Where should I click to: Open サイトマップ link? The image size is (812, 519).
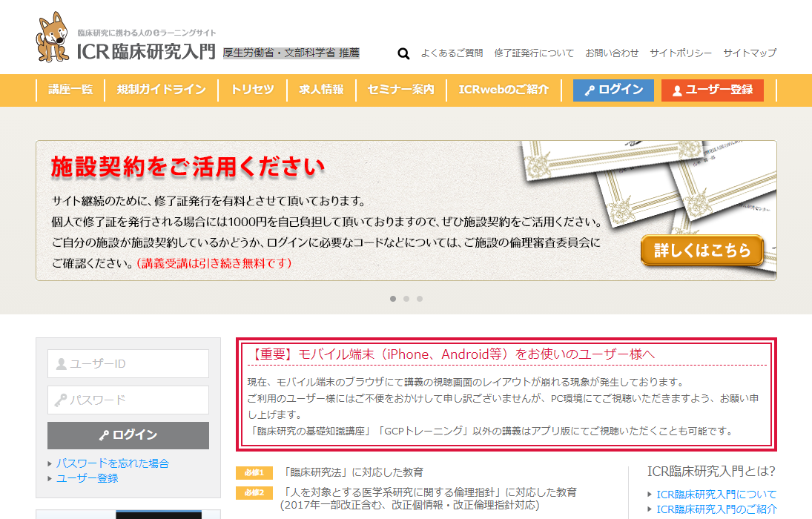tap(750, 53)
